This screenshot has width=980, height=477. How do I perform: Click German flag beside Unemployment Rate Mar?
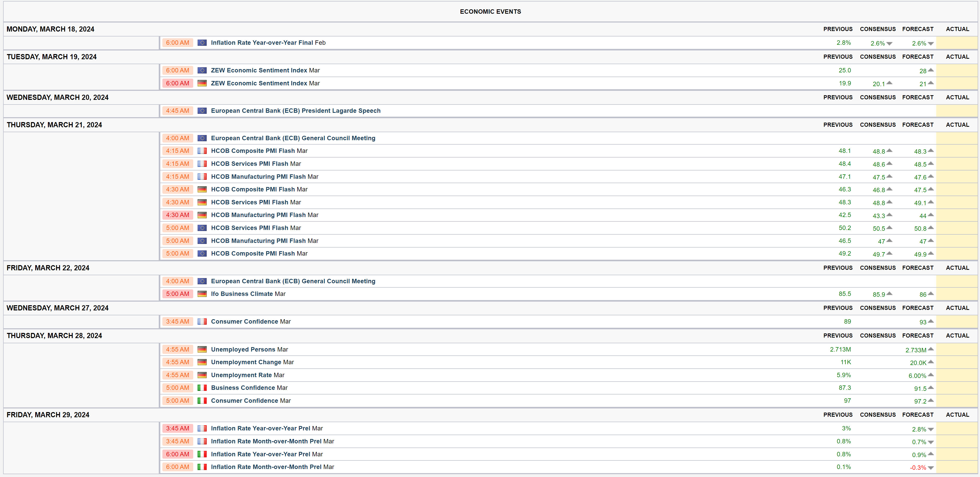[x=202, y=375]
